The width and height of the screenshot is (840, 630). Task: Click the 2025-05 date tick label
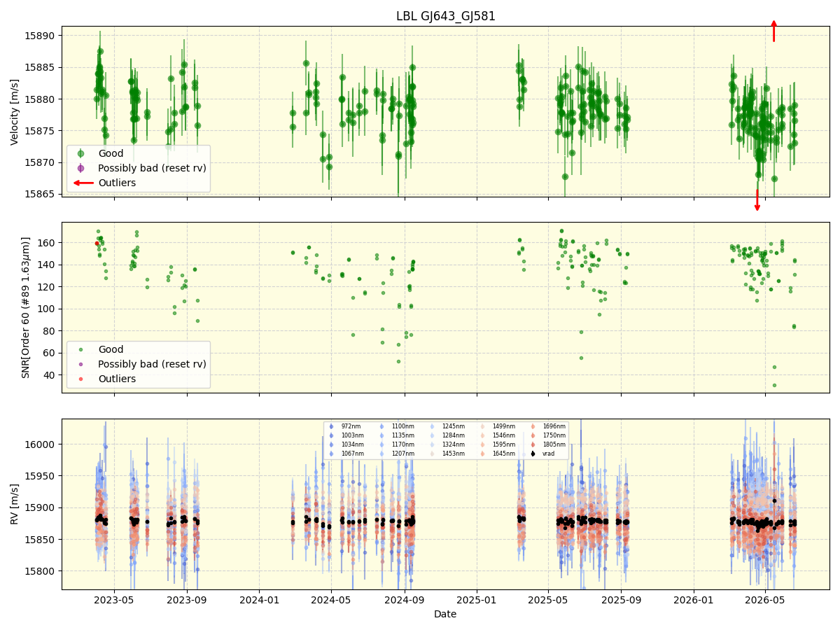pyautogui.click(x=548, y=600)
